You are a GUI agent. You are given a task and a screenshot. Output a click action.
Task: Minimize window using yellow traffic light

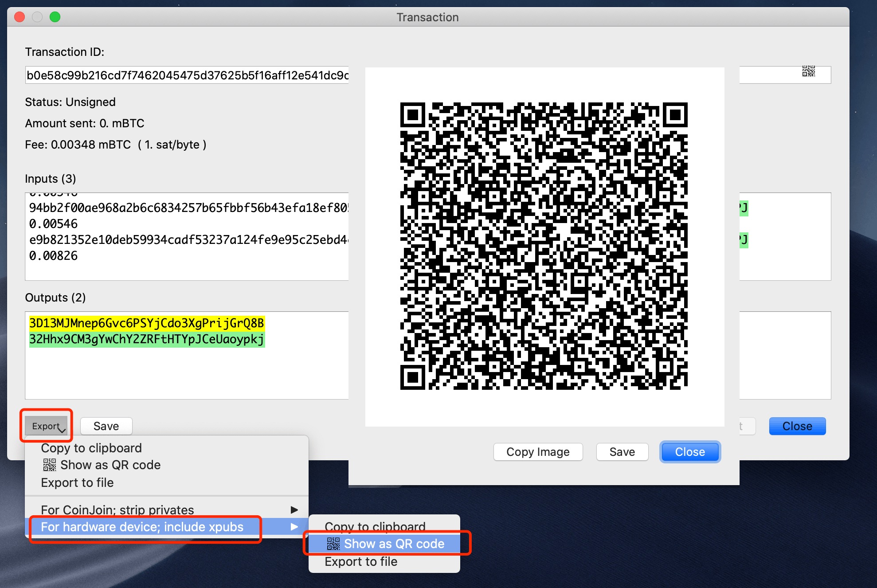[x=37, y=17]
